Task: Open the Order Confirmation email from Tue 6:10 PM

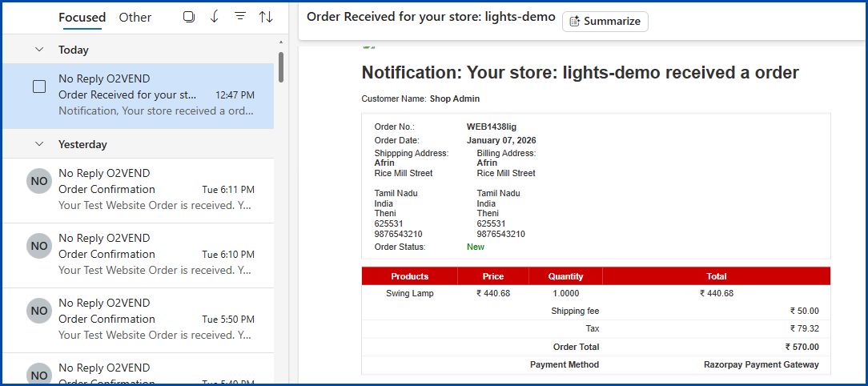Action: pyautogui.click(x=138, y=255)
